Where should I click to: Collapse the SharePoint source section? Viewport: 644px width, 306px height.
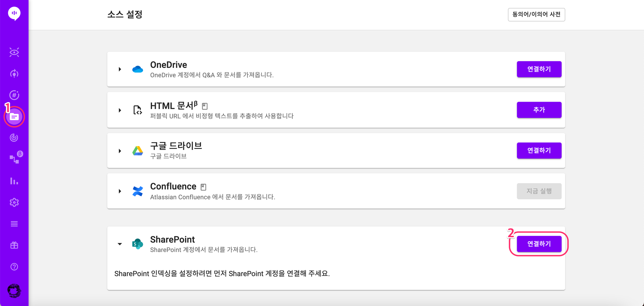[120, 244]
